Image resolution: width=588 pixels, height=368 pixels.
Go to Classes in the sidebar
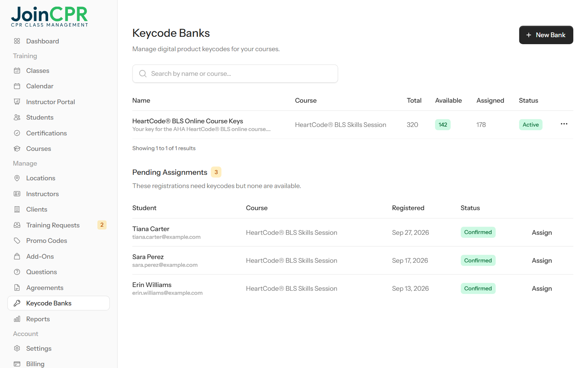(59, 71)
